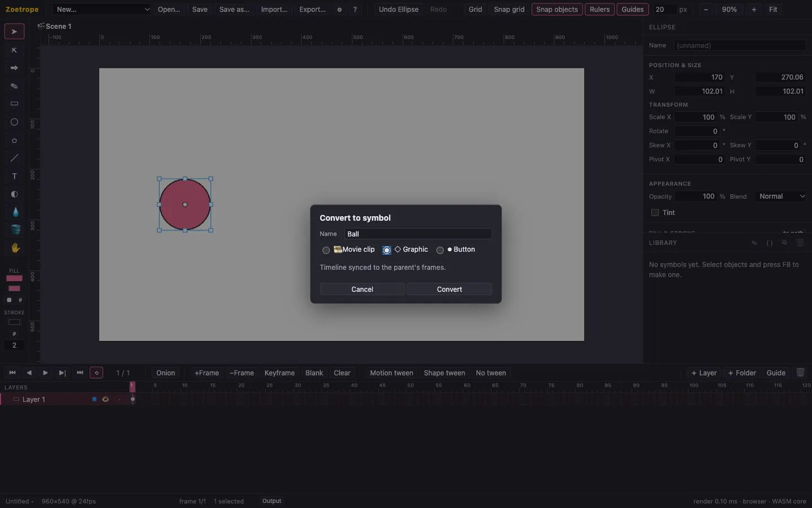Viewport: 812px width, 508px height.
Task: Click the library duplicate icon
Action: 784,243
